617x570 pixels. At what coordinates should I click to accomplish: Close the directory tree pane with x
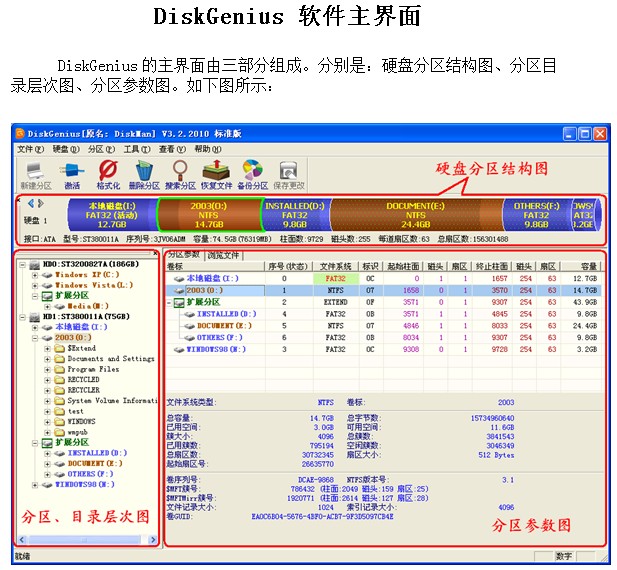pos(155,253)
